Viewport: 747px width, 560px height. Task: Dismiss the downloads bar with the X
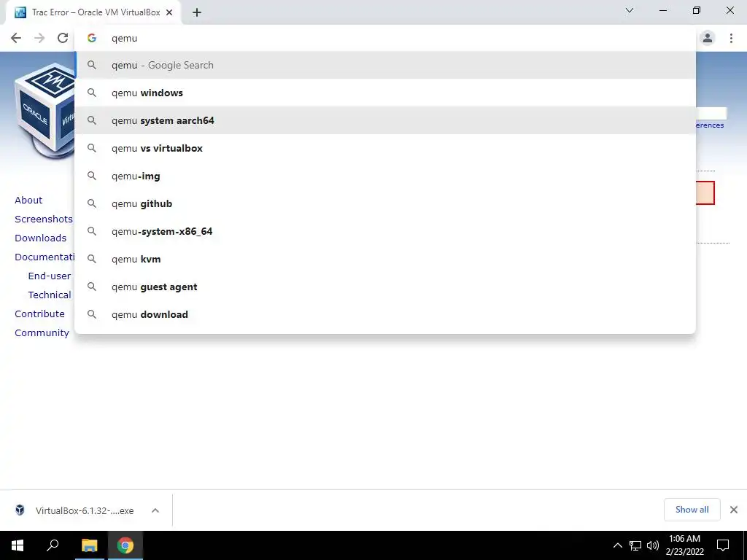734,510
